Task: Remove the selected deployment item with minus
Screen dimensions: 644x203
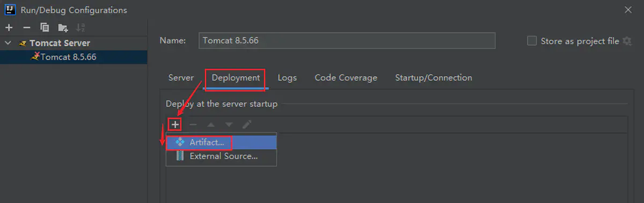Action: click(x=193, y=125)
